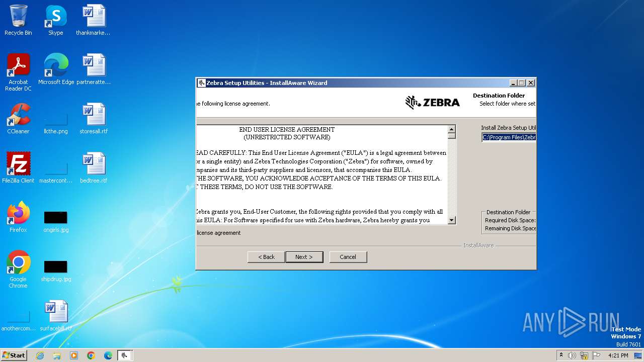Select partneratte... Word document icon

[93, 69]
